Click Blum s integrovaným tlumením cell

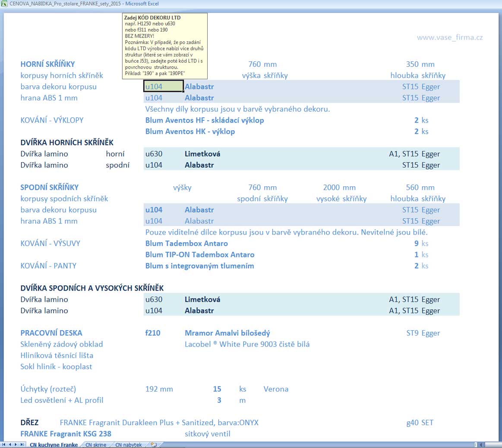[199, 266]
